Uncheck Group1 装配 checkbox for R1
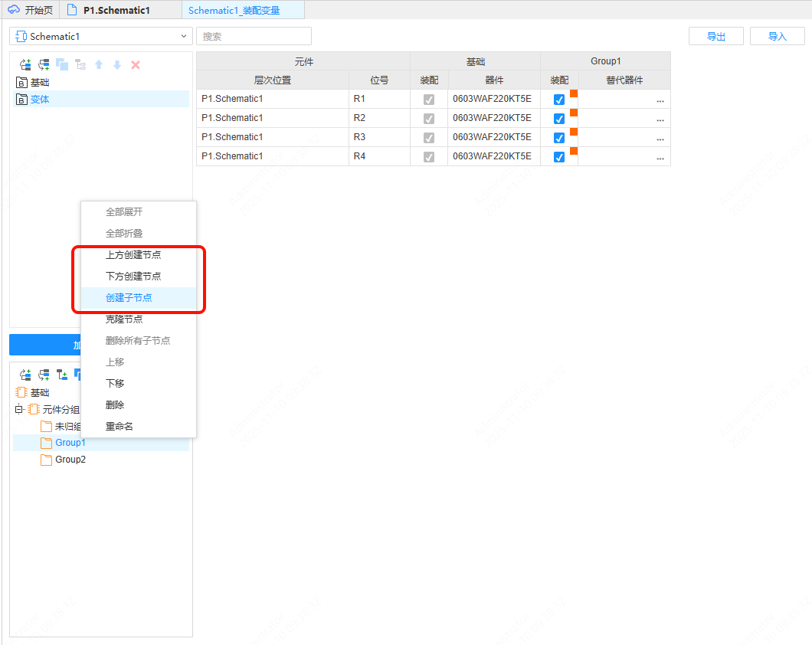Image resolution: width=812 pixels, height=645 pixels. [x=559, y=100]
